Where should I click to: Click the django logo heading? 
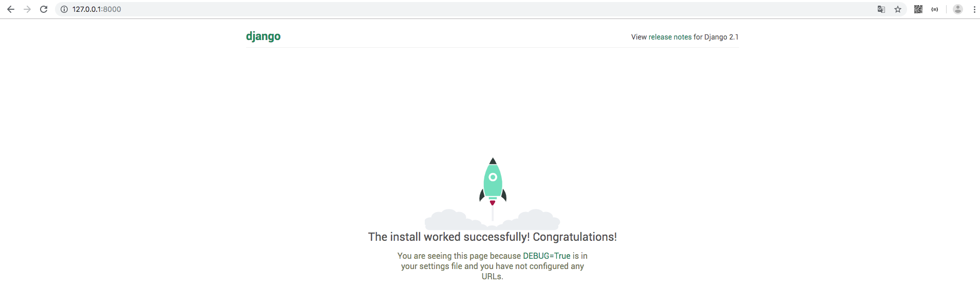pyautogui.click(x=263, y=36)
